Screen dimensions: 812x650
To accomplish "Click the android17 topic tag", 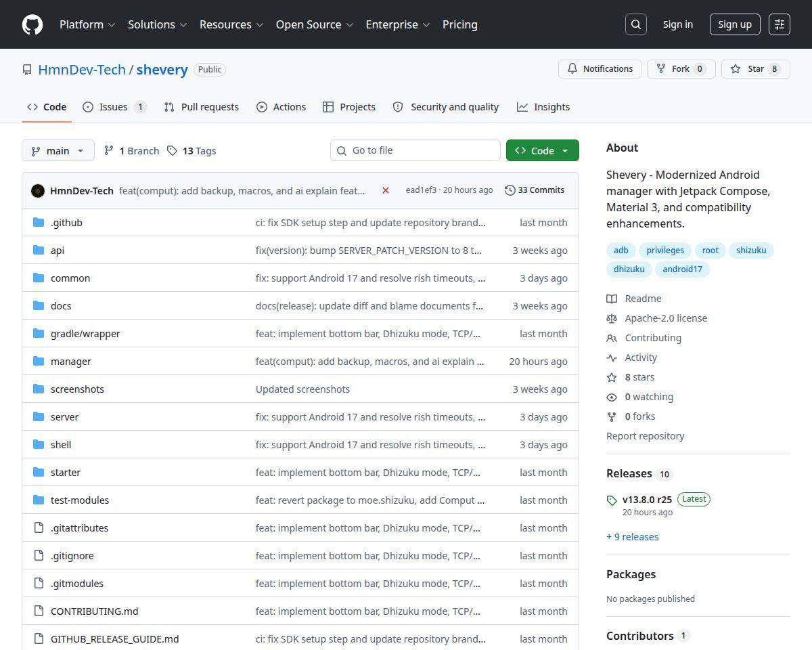I will (x=682, y=269).
